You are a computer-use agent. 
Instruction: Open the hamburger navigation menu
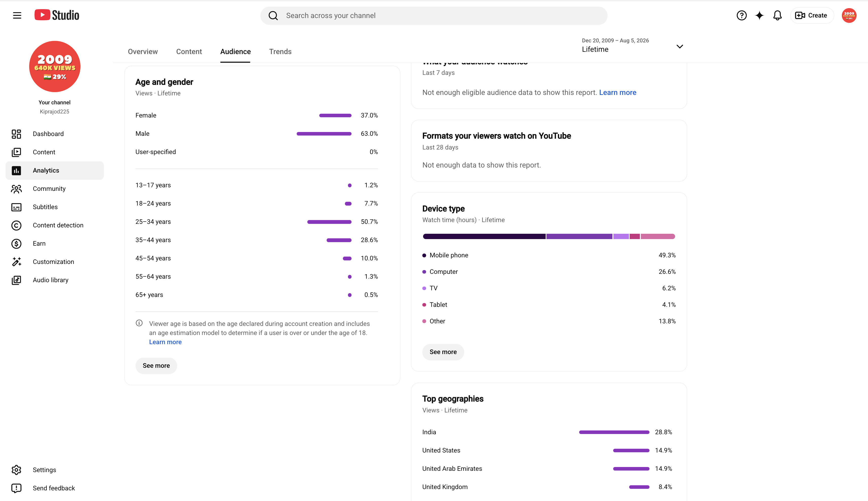coord(17,15)
